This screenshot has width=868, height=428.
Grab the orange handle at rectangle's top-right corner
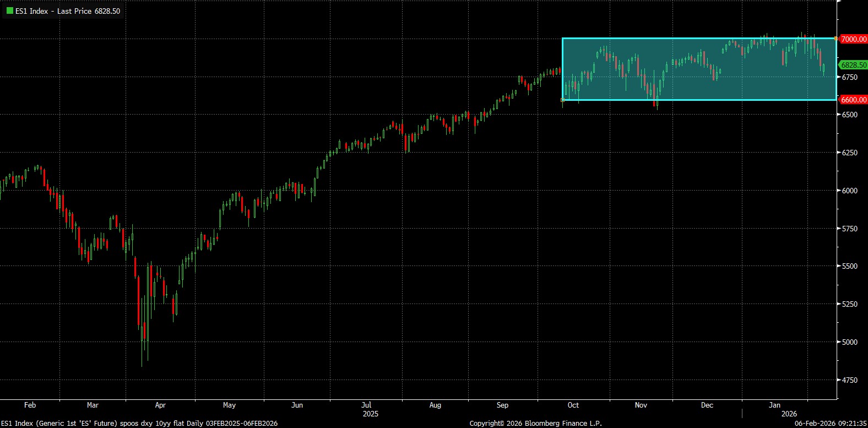point(837,39)
